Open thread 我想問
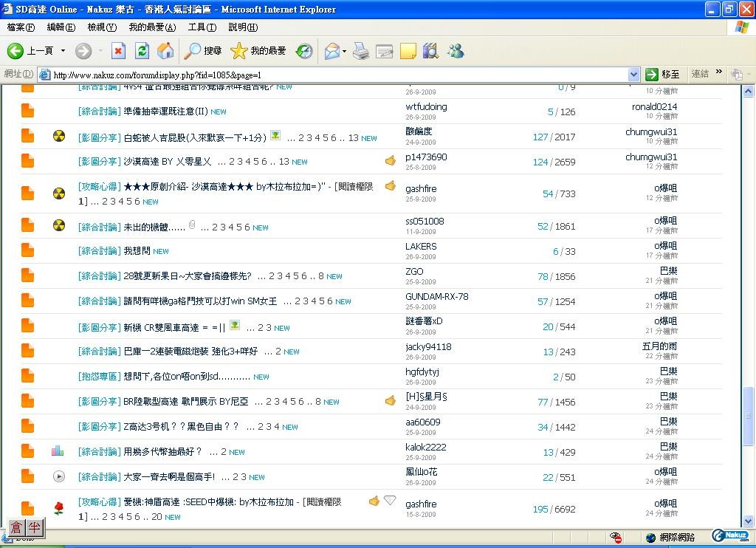756x548 pixels. (137, 251)
